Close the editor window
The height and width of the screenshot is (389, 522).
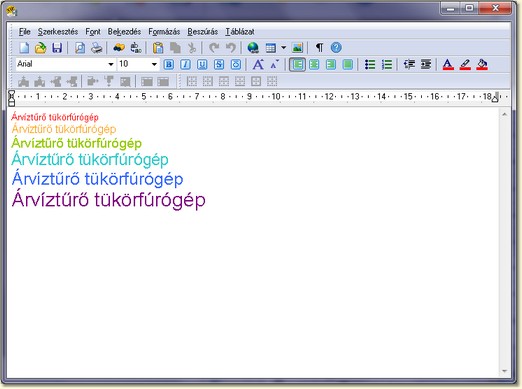pos(495,8)
